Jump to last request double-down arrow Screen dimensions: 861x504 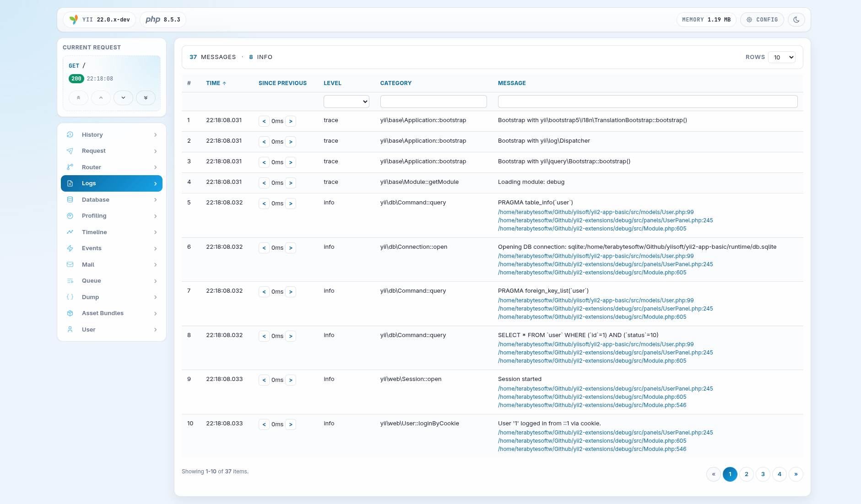pos(146,98)
